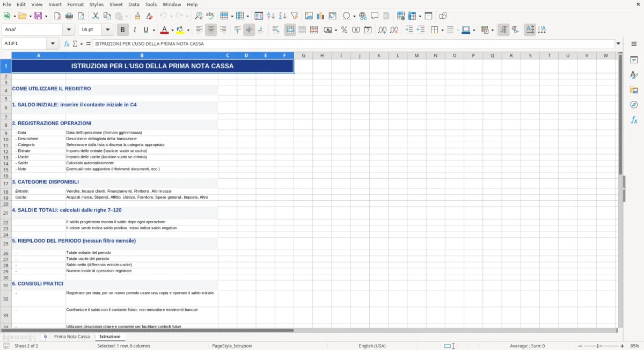Toggle Wrap Text button

point(276,30)
